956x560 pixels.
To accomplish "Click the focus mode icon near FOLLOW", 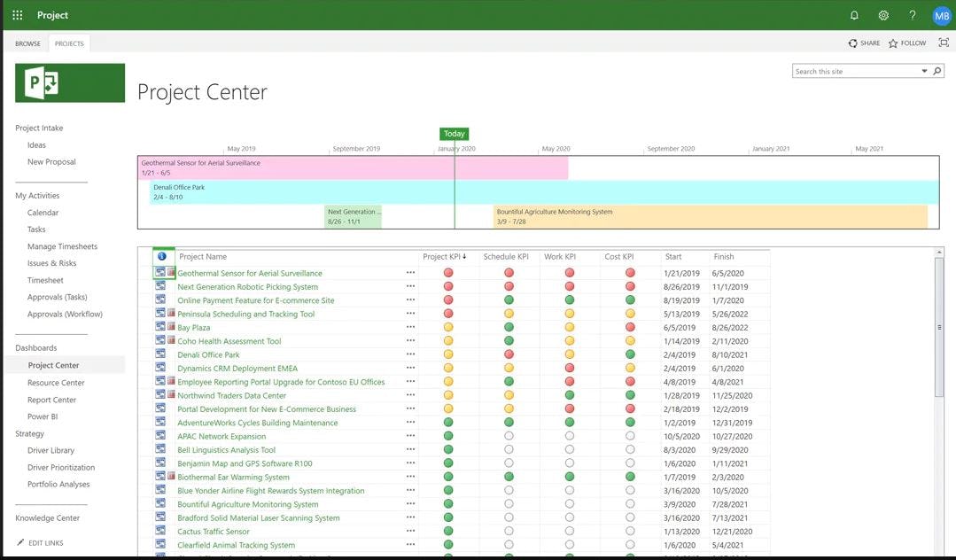I will [943, 42].
